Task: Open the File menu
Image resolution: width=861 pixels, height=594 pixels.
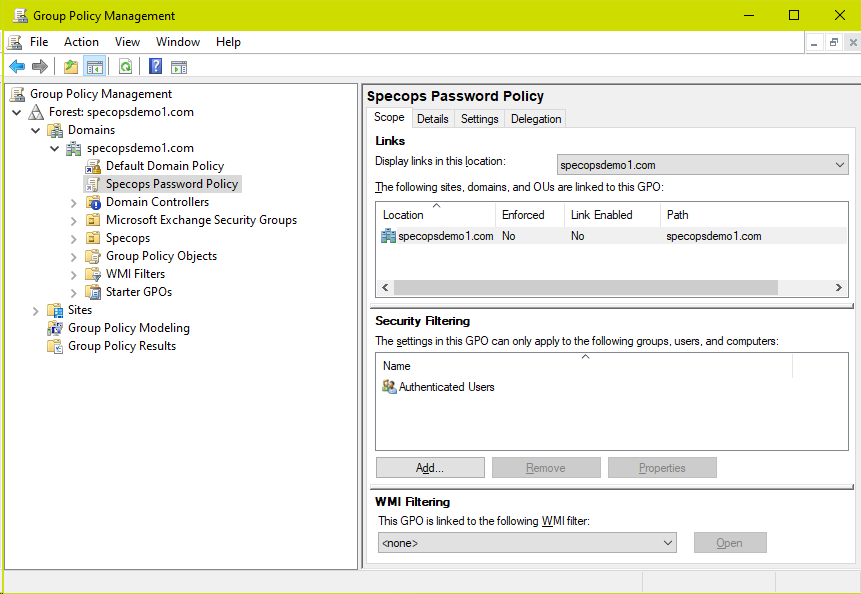Action: [39, 42]
